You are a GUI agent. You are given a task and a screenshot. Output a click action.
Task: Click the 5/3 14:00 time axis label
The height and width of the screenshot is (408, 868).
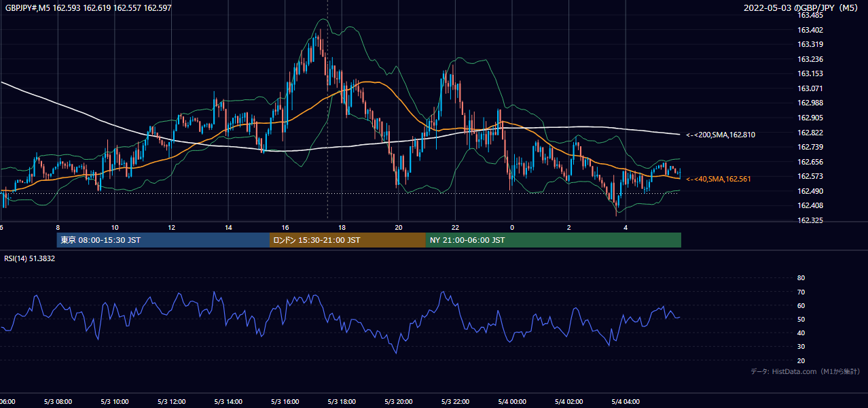(x=228, y=402)
